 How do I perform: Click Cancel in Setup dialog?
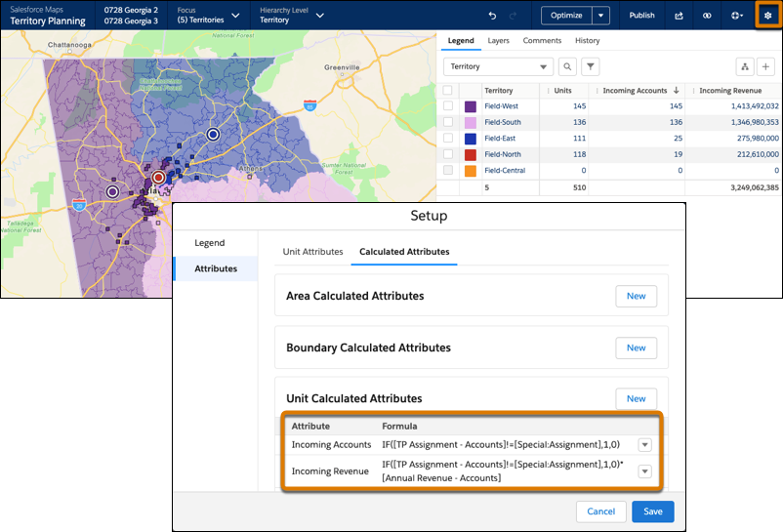tap(600, 512)
